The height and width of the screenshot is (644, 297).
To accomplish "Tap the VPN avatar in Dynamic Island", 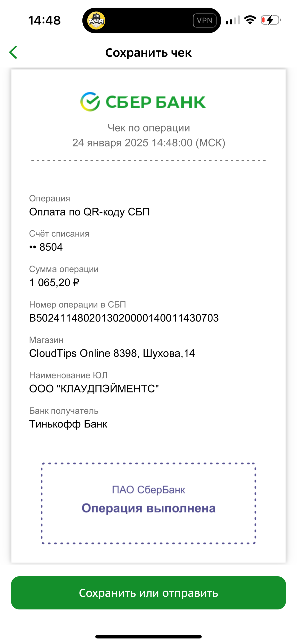I will (96, 20).
